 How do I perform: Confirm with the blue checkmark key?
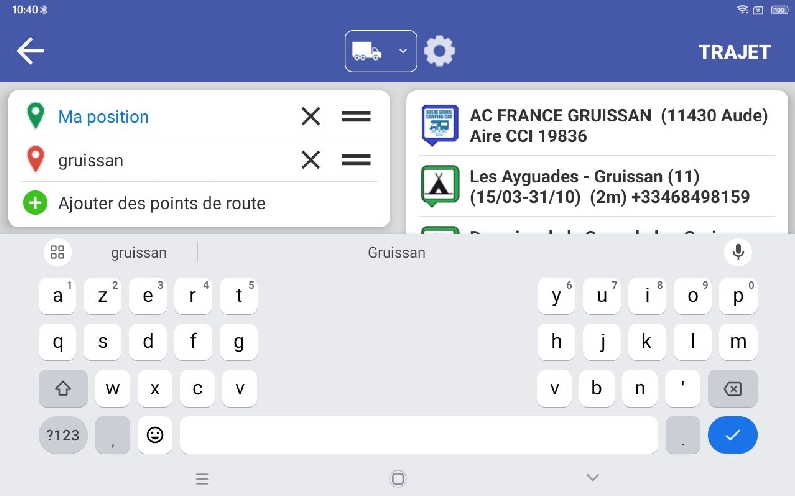pos(732,435)
